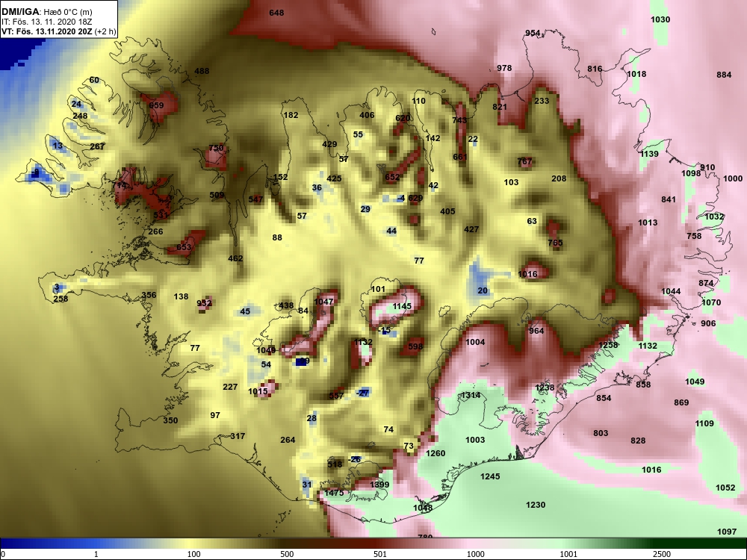
Task: Click the map value 828
Action: [638, 441]
